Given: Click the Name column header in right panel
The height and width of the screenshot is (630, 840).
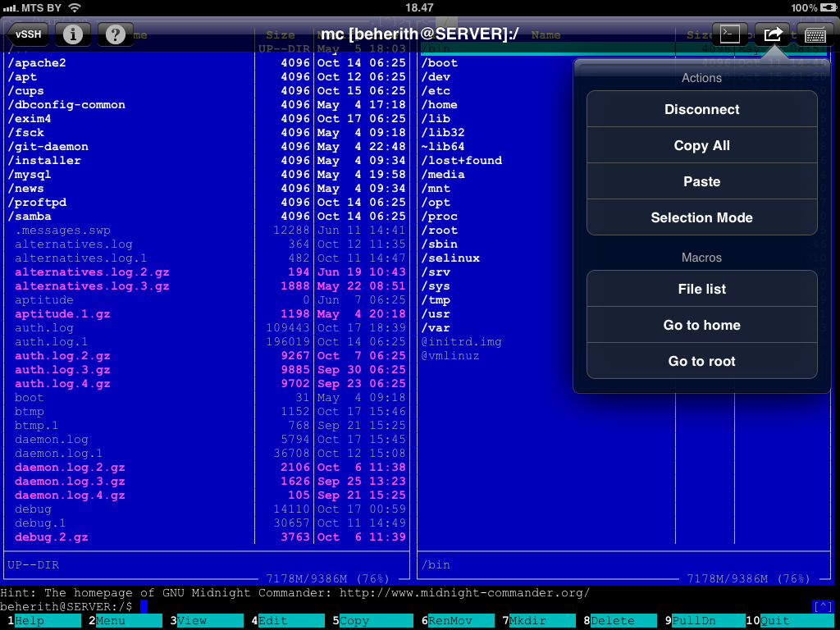Looking at the screenshot, I should 546,34.
